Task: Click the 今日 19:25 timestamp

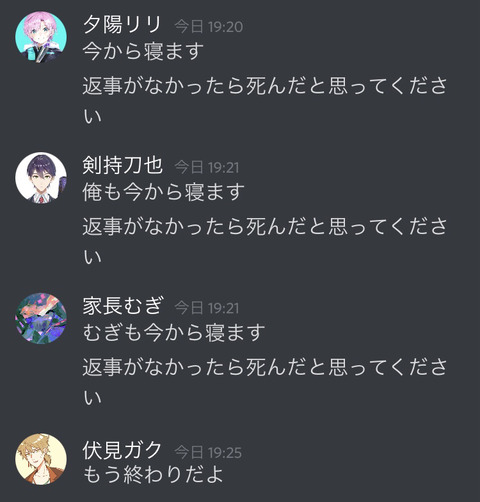Action: pyautogui.click(x=208, y=452)
